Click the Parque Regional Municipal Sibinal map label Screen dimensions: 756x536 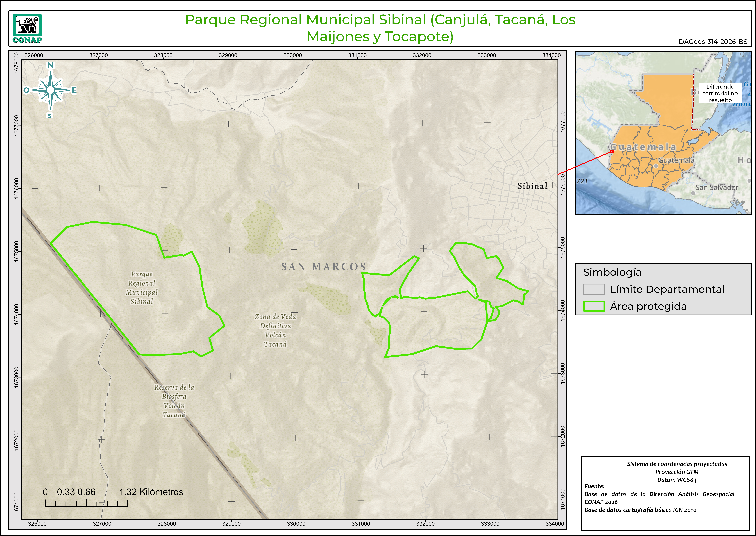[x=142, y=288]
